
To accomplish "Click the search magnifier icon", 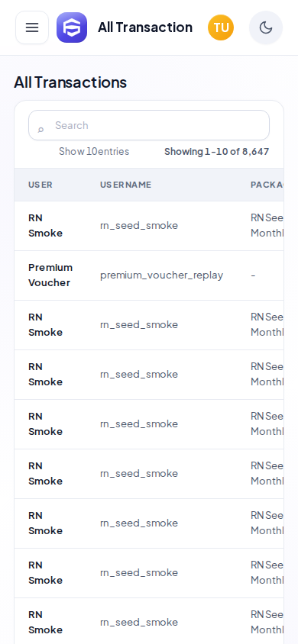I will click(40, 130).
